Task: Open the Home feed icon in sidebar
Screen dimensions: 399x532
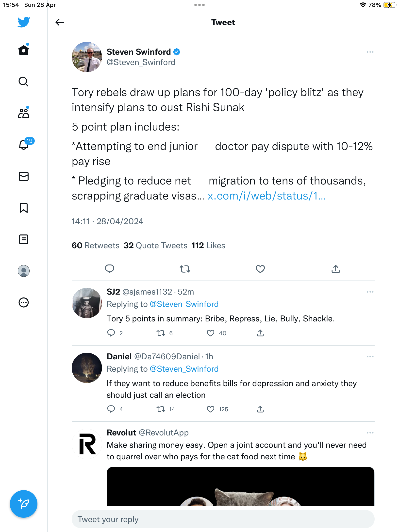Action: [x=24, y=50]
